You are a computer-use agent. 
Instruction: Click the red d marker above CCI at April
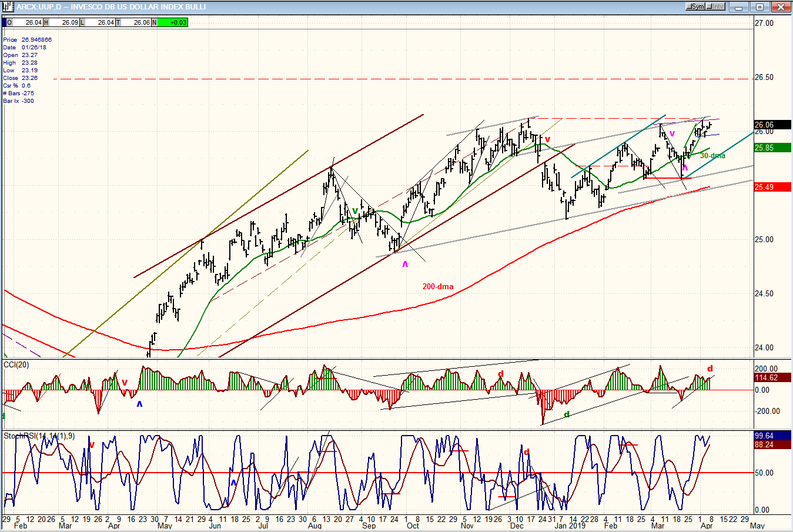(x=710, y=369)
